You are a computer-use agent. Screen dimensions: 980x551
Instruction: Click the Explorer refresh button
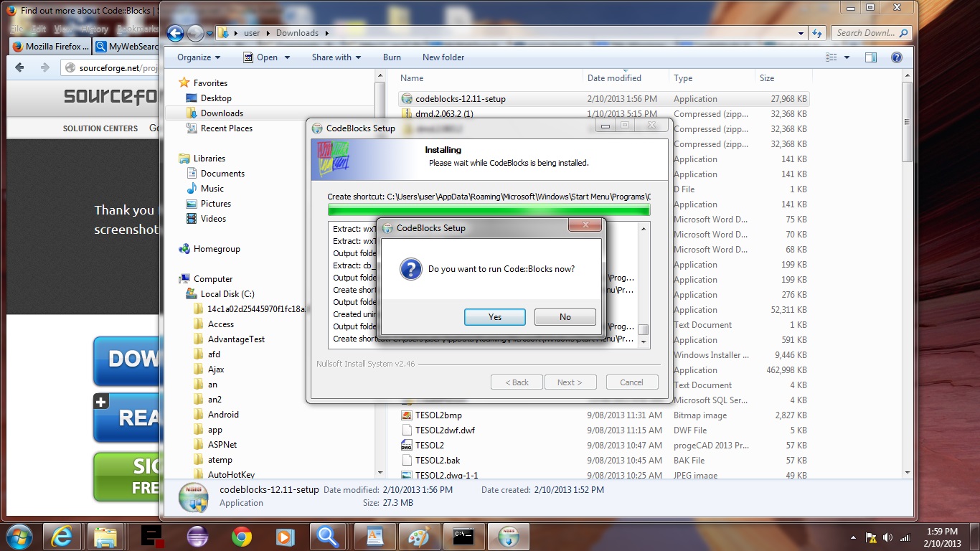(x=817, y=33)
